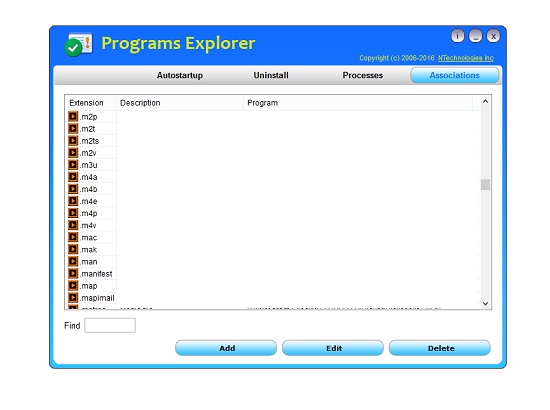The width and height of the screenshot is (550, 410).
Task: Sort by the Program column header
Action: tap(358, 103)
